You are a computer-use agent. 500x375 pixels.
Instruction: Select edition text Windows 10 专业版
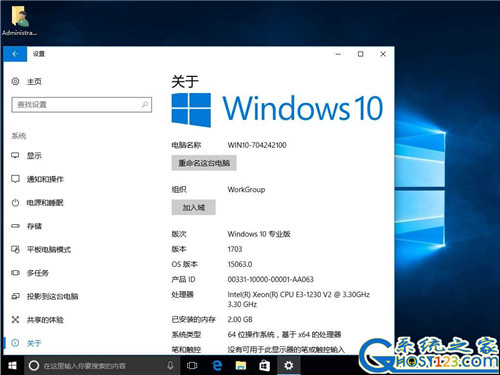pos(259,234)
